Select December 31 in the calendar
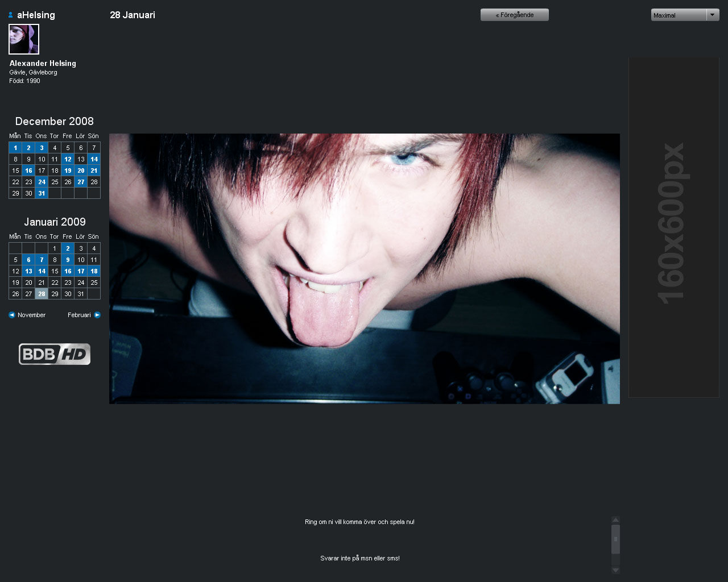The width and height of the screenshot is (728, 582). click(x=42, y=193)
